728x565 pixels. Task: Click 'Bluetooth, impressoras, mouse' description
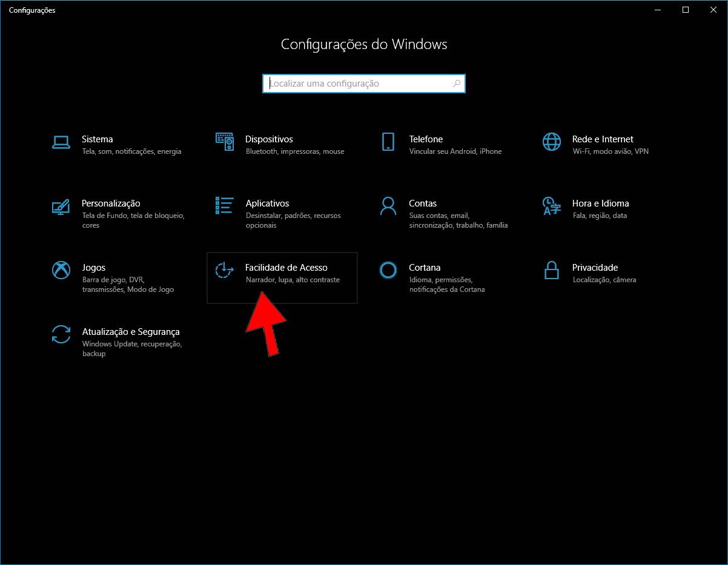tap(295, 151)
